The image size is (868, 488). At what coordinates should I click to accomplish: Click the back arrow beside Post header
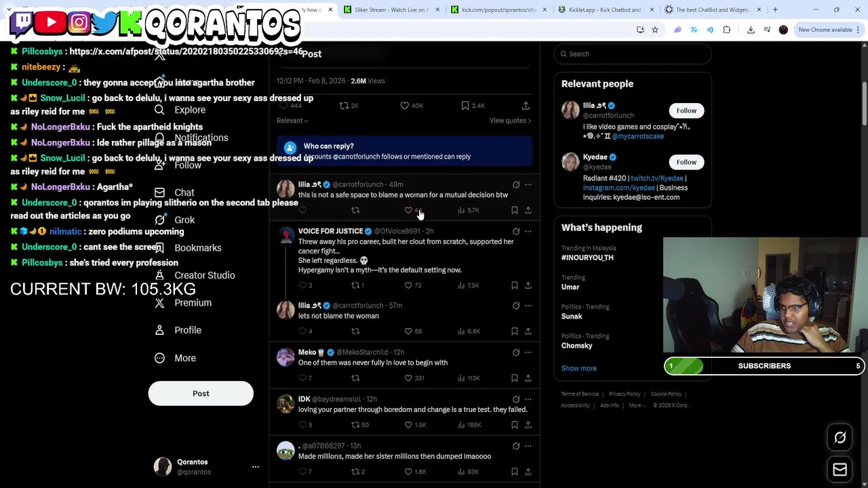coord(281,54)
